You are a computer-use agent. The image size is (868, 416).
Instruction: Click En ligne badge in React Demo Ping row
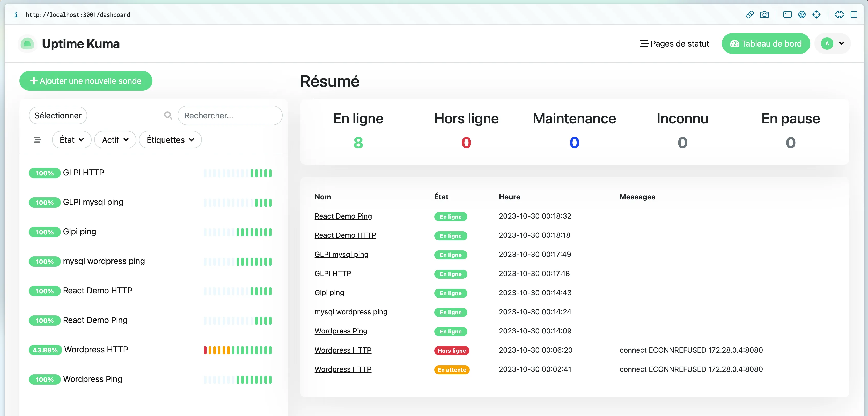pos(451,217)
